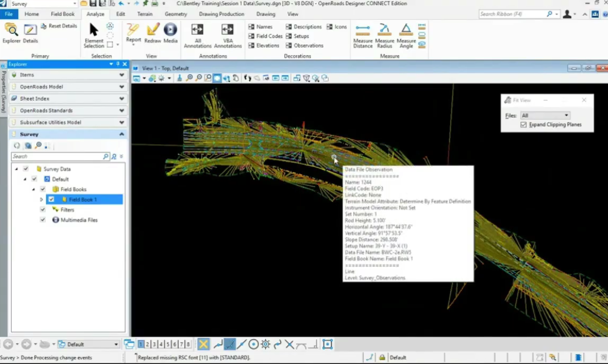This screenshot has height=364, width=608.
Task: Click the Survey panel search field
Action: click(x=60, y=156)
